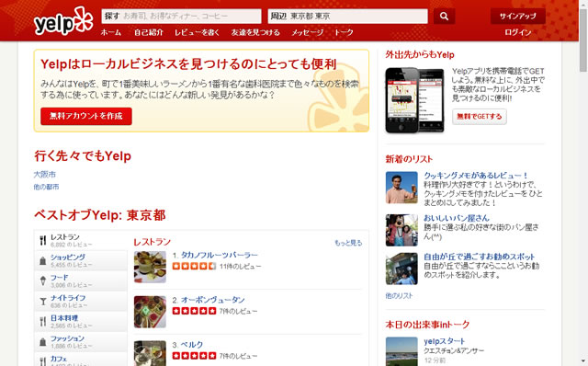588x366 pixels.
Task: Select the レストラン category tab
Action: click(81, 240)
